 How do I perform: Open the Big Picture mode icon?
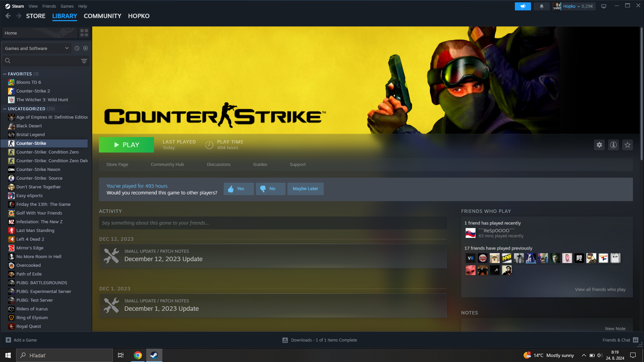tap(604, 6)
